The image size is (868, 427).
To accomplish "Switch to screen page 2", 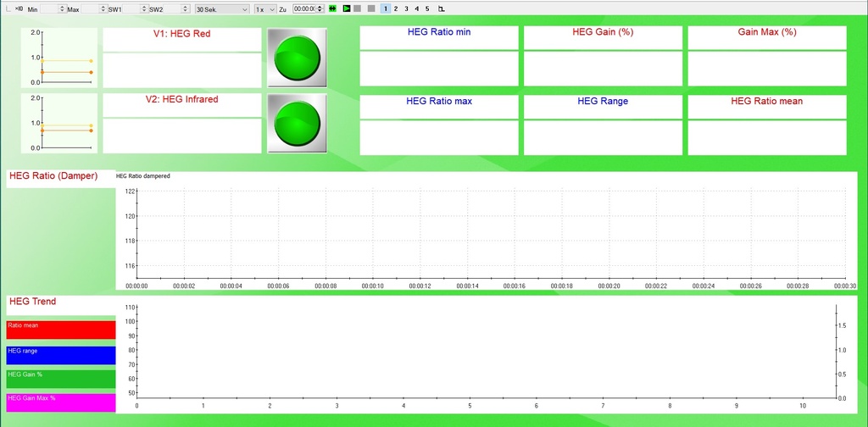I will pos(396,8).
